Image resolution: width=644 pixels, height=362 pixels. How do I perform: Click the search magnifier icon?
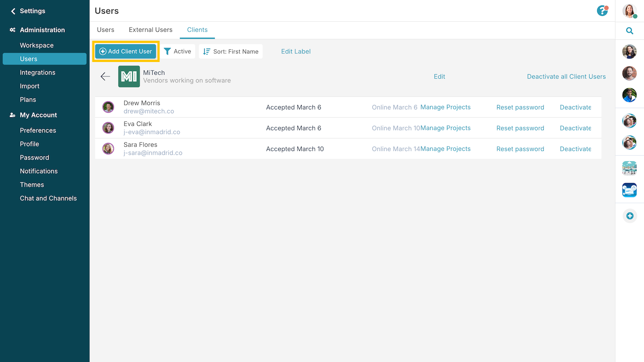(x=630, y=31)
